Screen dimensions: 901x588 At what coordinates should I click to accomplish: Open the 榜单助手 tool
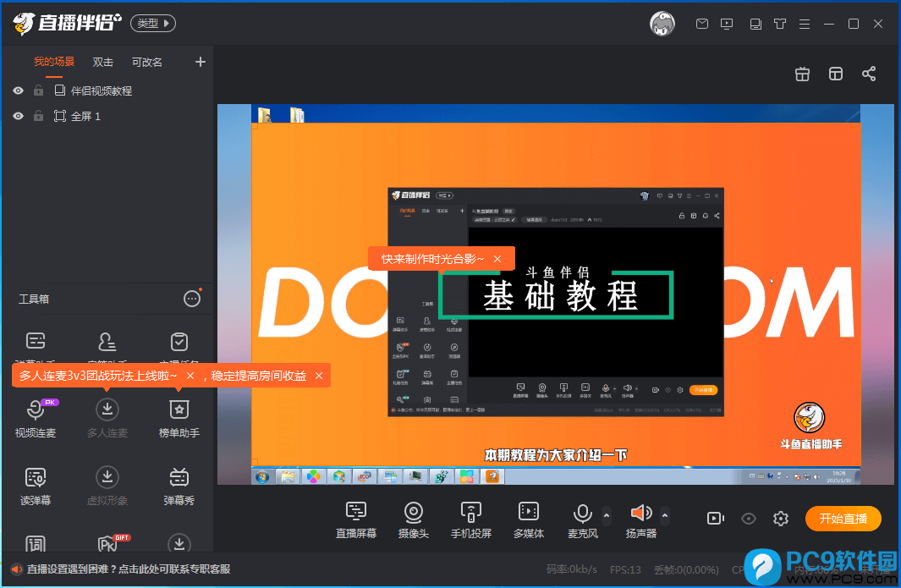179,419
